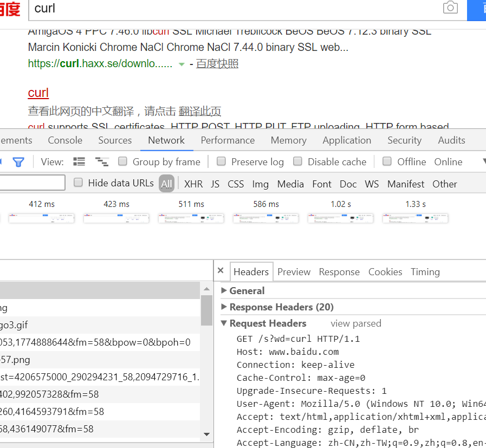Open the Audits tab
This screenshot has width=486, height=448.
[x=452, y=140]
